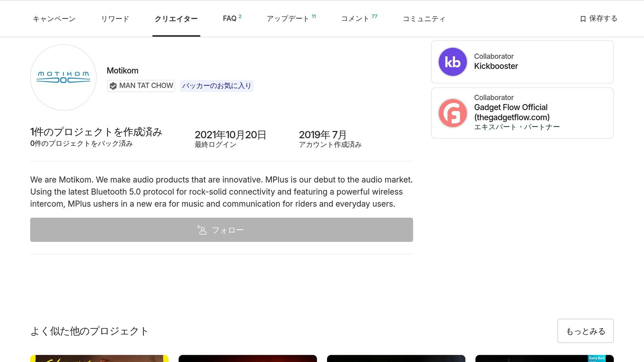Click the Collaborator label above Kickbooster
The height and width of the screenshot is (362, 644).
click(494, 56)
